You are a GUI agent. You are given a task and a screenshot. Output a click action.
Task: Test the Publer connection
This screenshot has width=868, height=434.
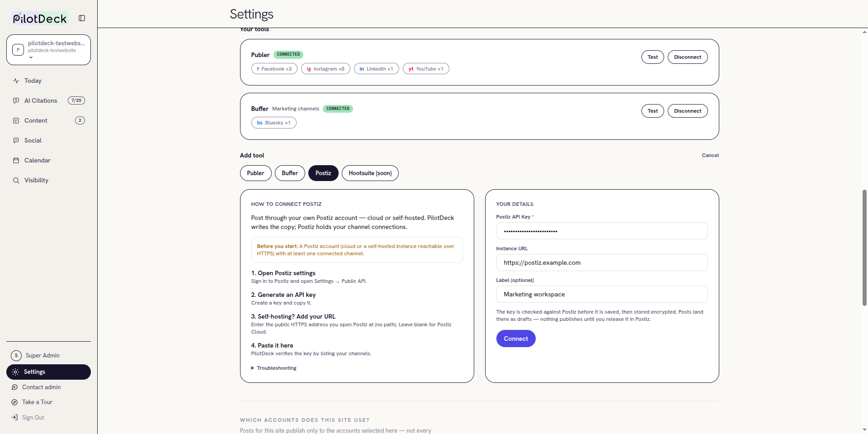(x=653, y=57)
